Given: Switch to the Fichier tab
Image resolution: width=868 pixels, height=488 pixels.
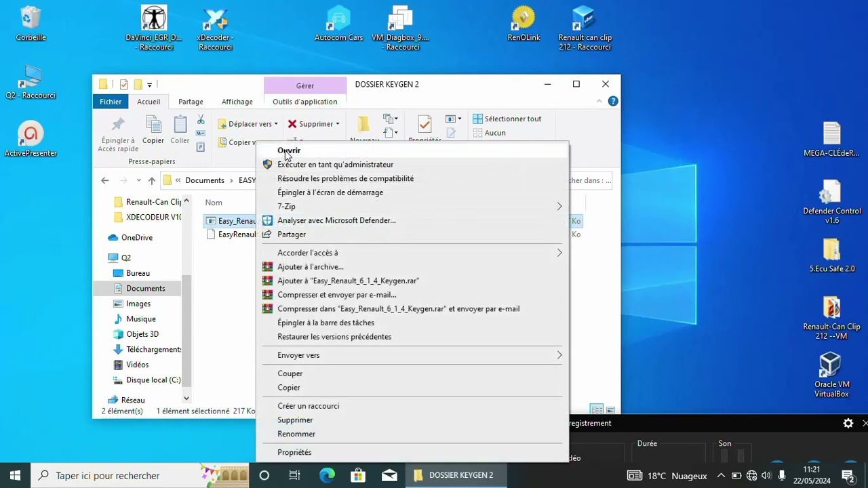Looking at the screenshot, I should point(111,102).
